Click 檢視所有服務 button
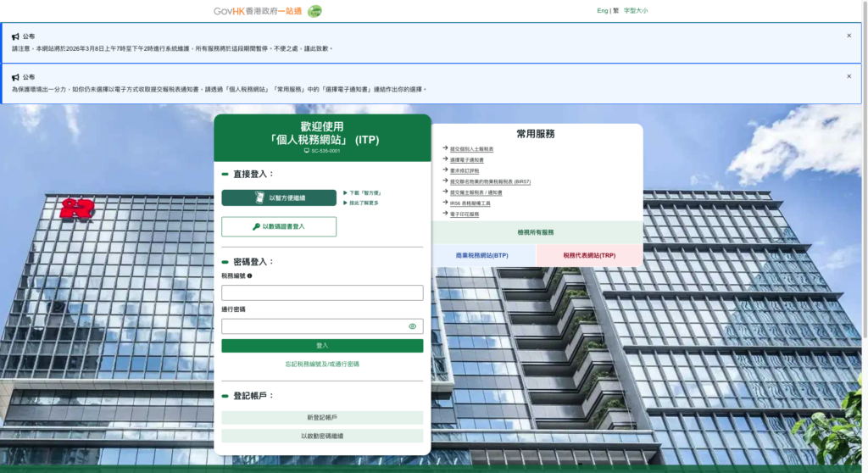The width and height of the screenshot is (868, 473). pos(536,232)
